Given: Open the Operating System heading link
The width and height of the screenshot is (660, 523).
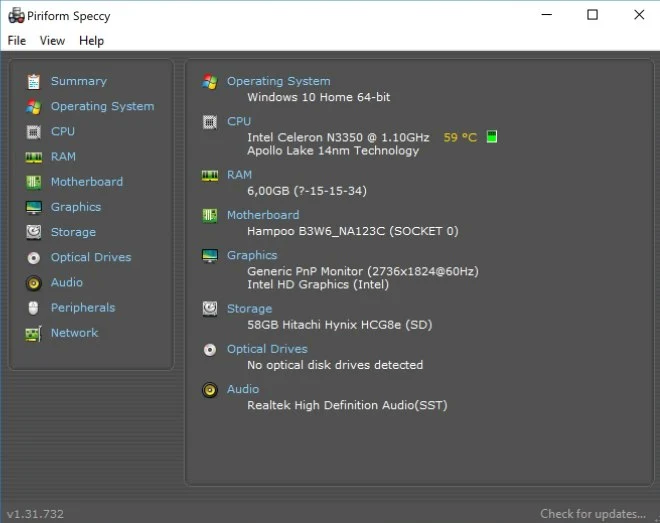Looking at the screenshot, I should (278, 81).
